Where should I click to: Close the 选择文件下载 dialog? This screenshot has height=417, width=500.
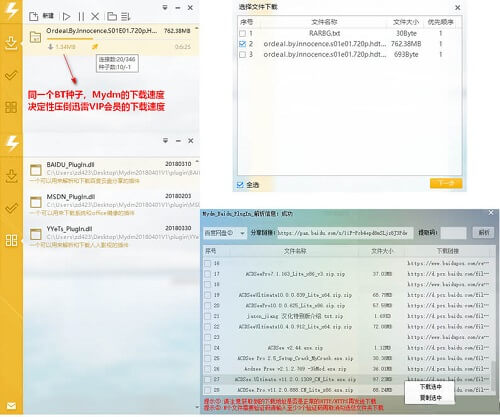click(x=458, y=7)
